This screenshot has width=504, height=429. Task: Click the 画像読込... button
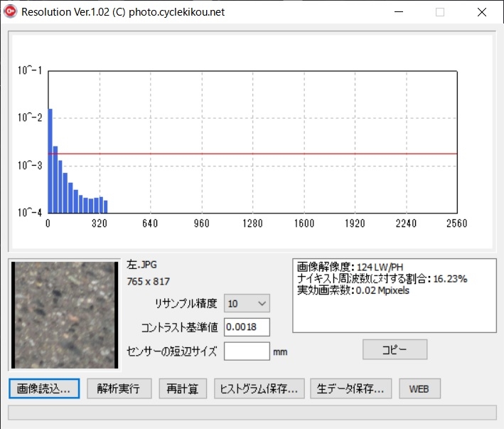tap(44, 388)
